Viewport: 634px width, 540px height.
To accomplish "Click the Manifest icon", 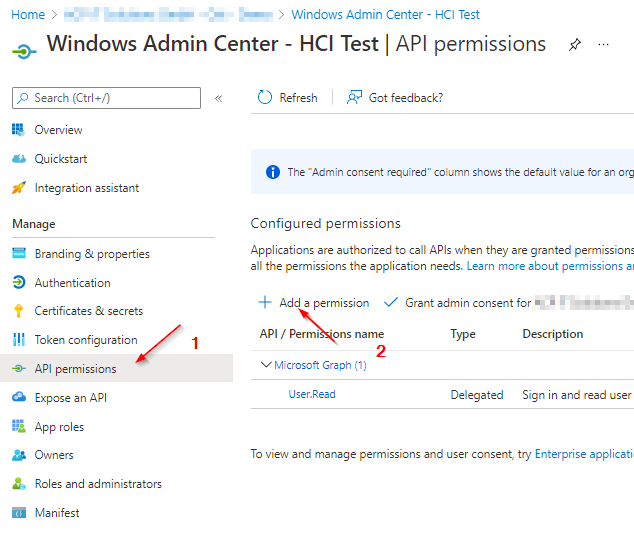I will (x=19, y=513).
